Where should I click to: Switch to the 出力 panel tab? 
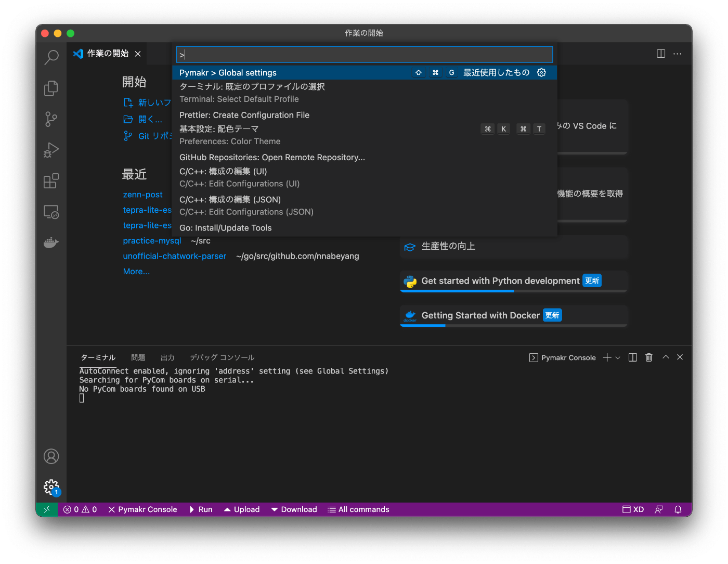tap(167, 357)
